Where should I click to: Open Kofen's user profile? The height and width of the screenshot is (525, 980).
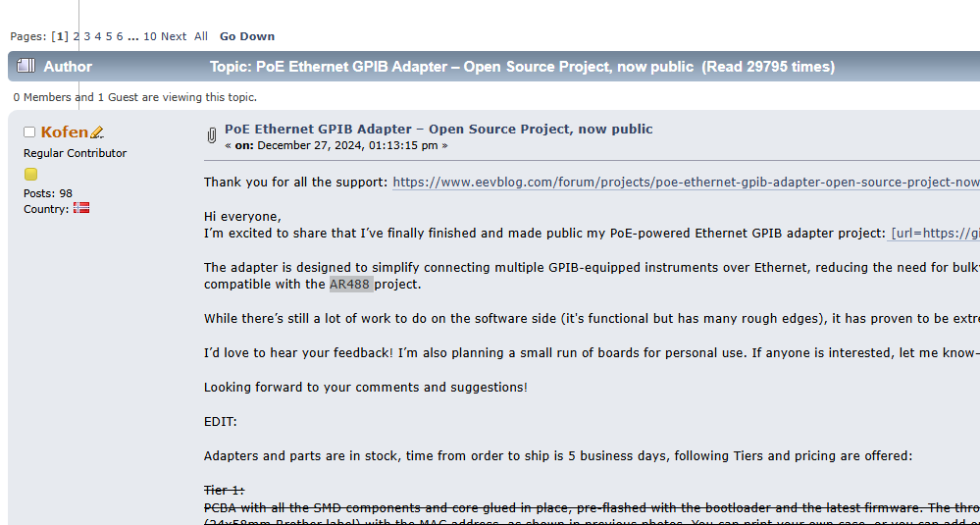65,132
